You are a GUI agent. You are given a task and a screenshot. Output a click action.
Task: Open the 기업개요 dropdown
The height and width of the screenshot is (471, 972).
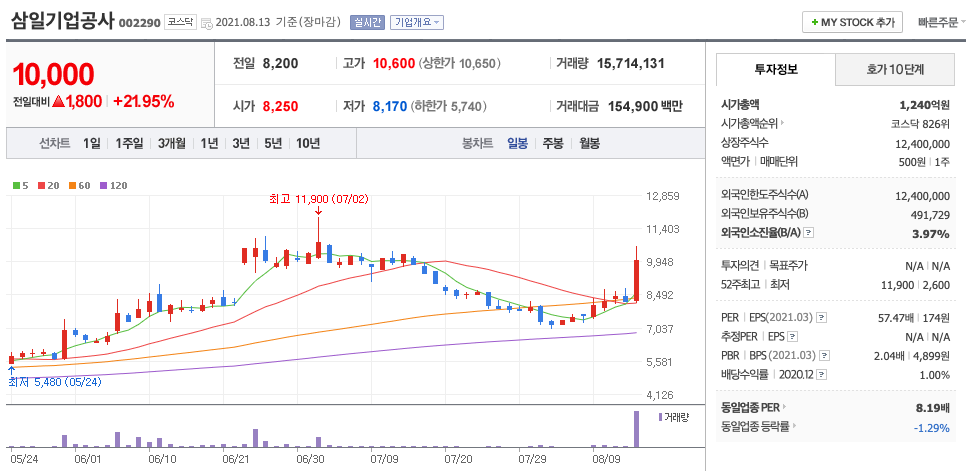click(x=417, y=23)
